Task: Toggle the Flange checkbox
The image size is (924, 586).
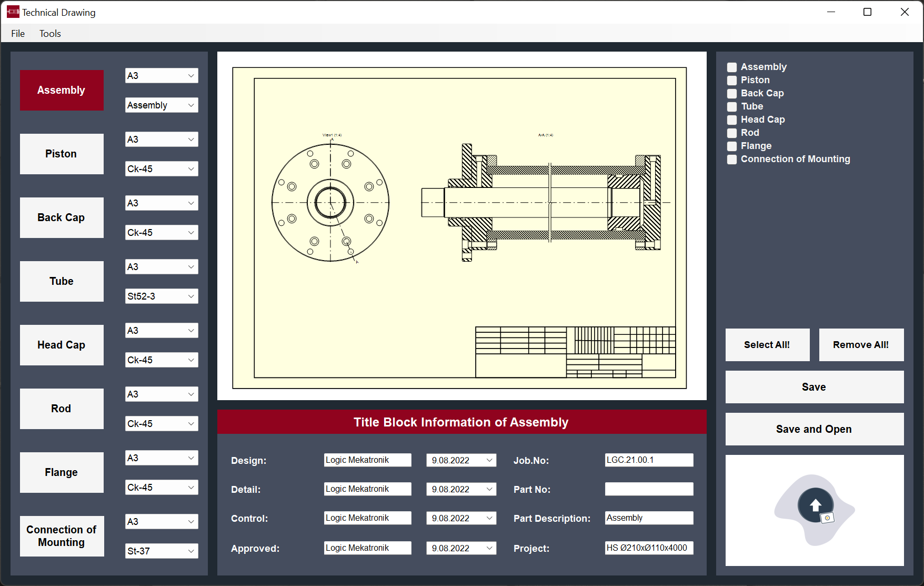Action: (732, 146)
